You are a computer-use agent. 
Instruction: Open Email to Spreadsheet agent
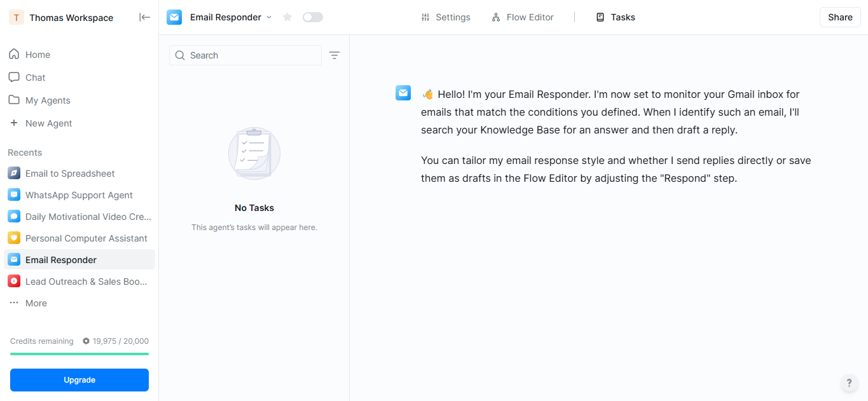click(70, 173)
